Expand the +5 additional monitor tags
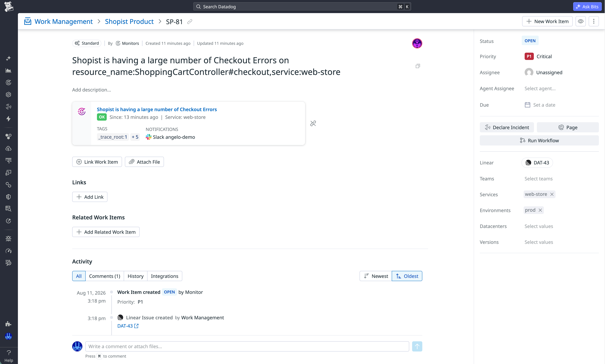This screenshot has height=364, width=605. pyautogui.click(x=135, y=137)
